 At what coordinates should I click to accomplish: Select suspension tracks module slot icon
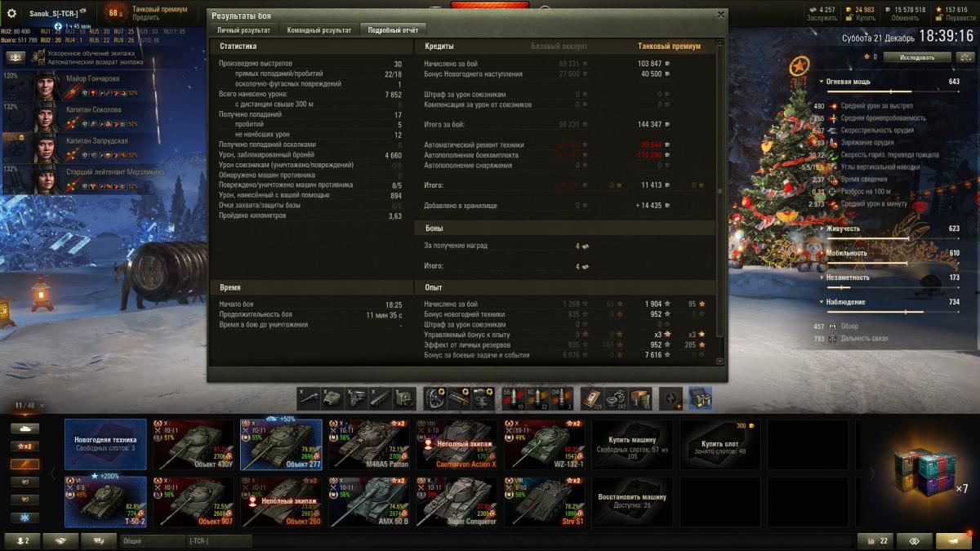click(x=382, y=398)
